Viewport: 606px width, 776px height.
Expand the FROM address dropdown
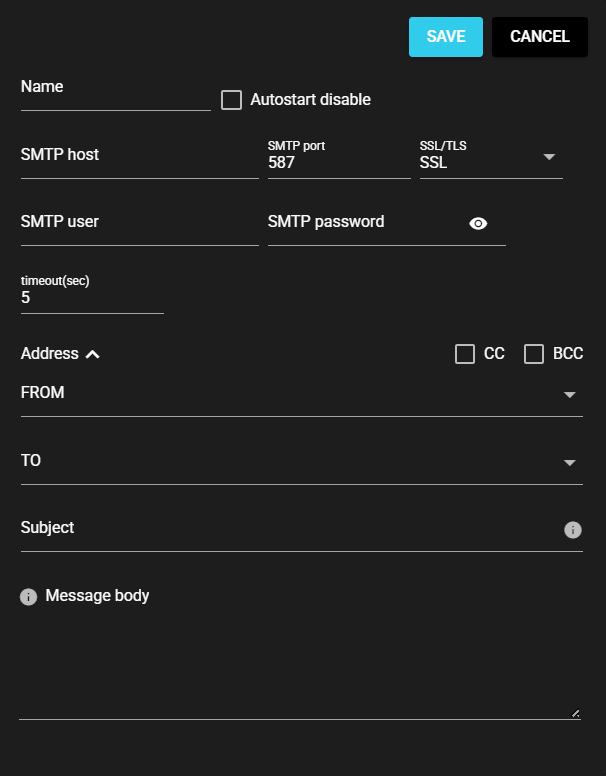[x=569, y=395]
